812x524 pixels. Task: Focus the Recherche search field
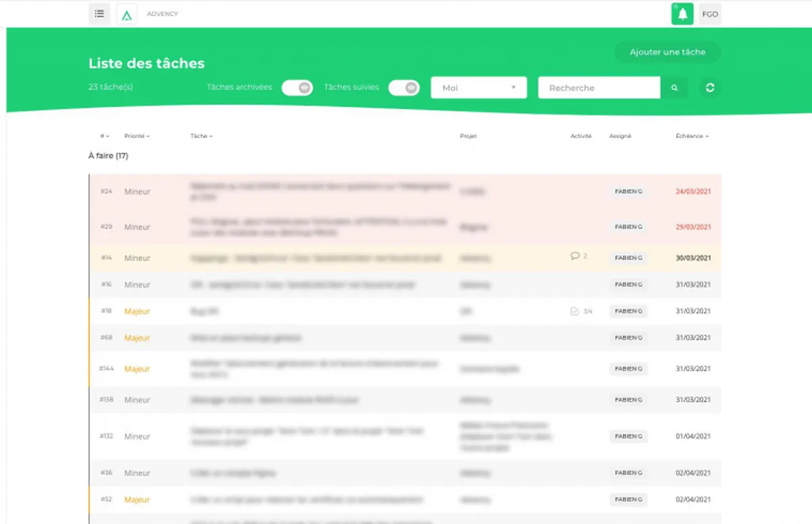click(x=599, y=88)
